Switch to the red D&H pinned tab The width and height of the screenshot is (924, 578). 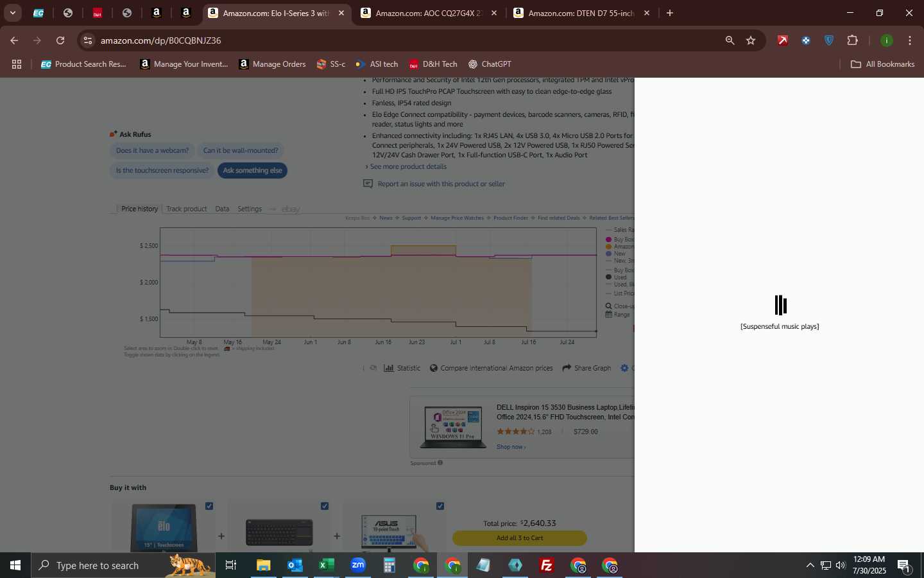point(98,13)
